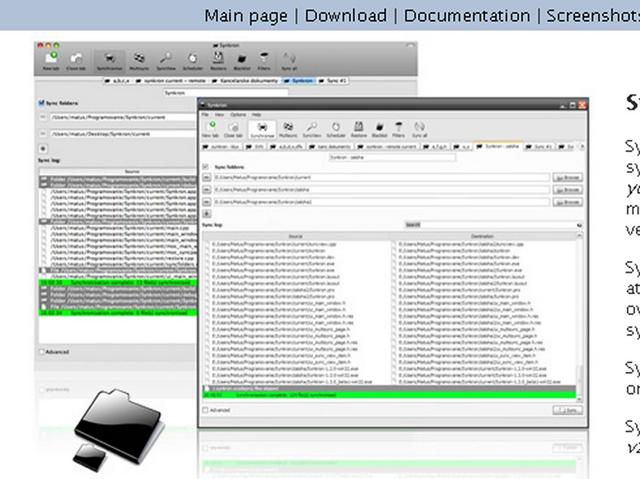Viewport: 640px width, 479px height.
Task: Click add folder button in front window
Action: pyautogui.click(x=207, y=214)
